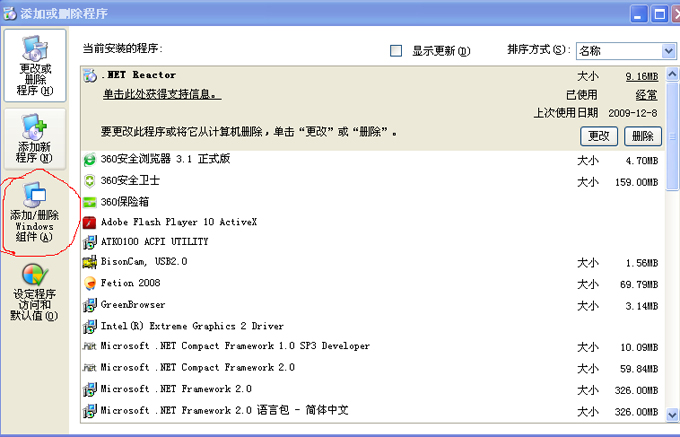Open Add New Programs (添加新程序)
Image resolution: width=680 pixels, height=437 pixels.
(35, 139)
